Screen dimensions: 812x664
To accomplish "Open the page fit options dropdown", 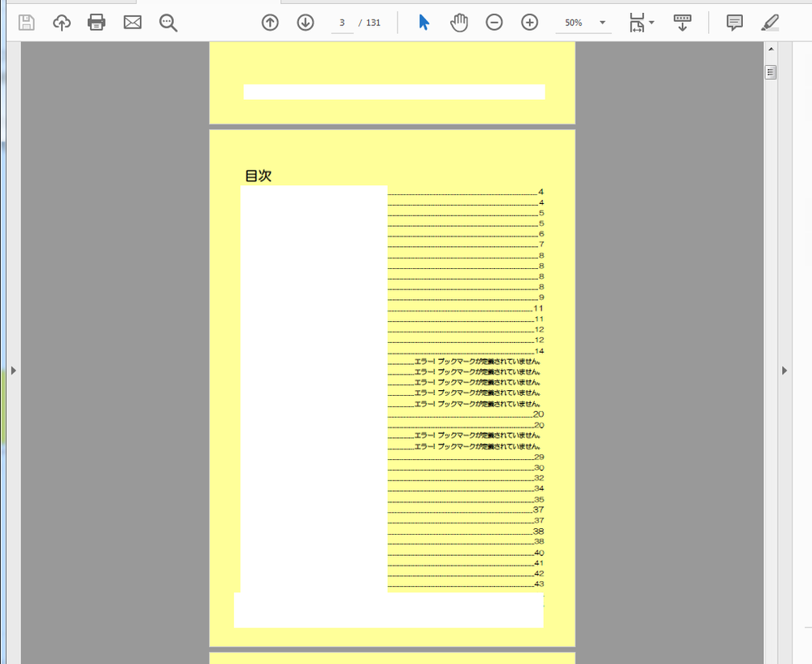I will (641, 23).
